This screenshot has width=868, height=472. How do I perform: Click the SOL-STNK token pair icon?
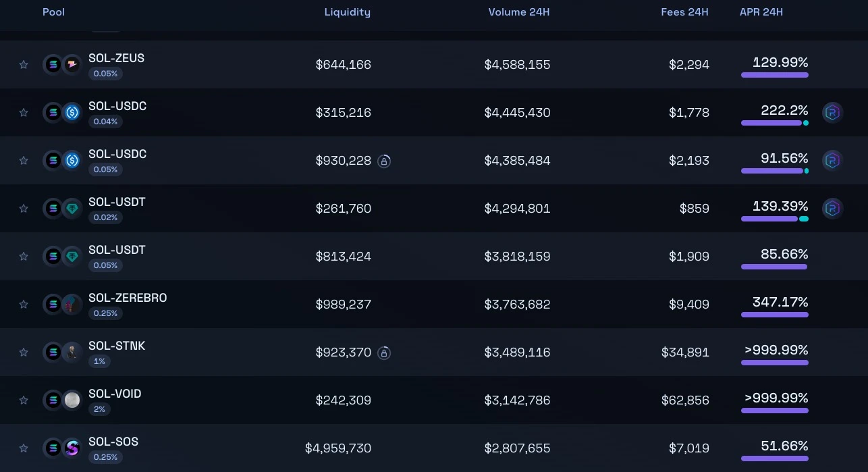tap(62, 352)
